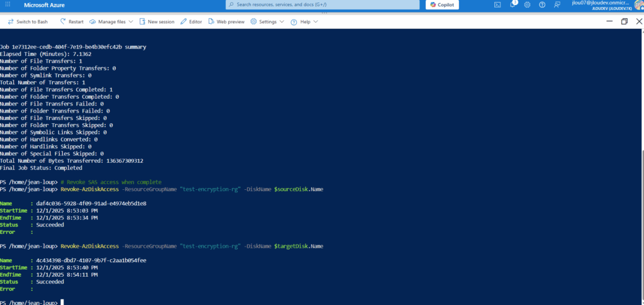Viewport: 644px width, 305px height.
Task: Open portal settings gear icon
Action: [x=527, y=5]
